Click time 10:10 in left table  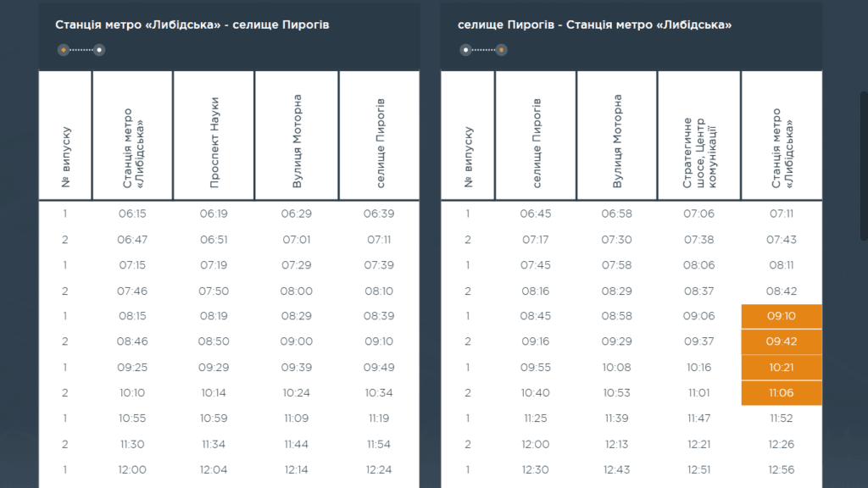[132, 393]
